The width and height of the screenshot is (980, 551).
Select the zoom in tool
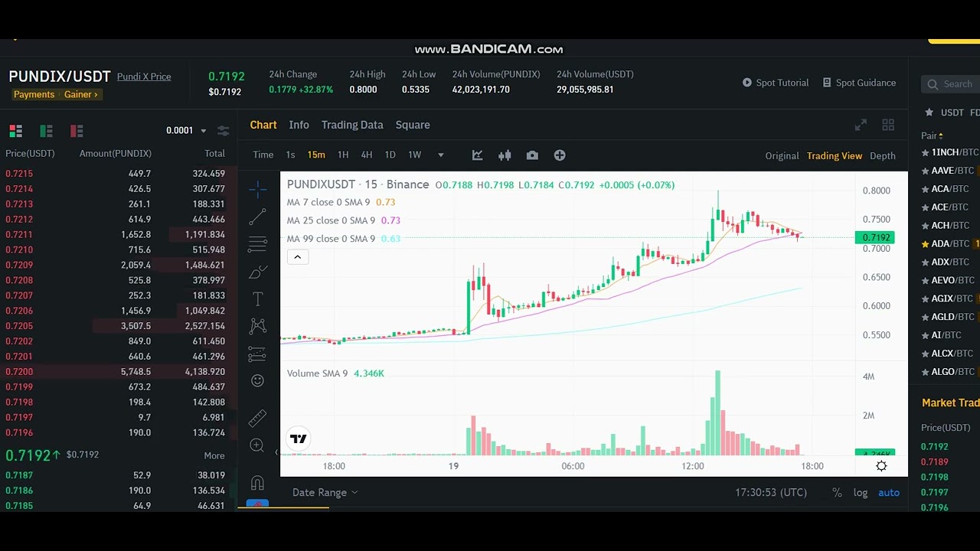tap(257, 445)
